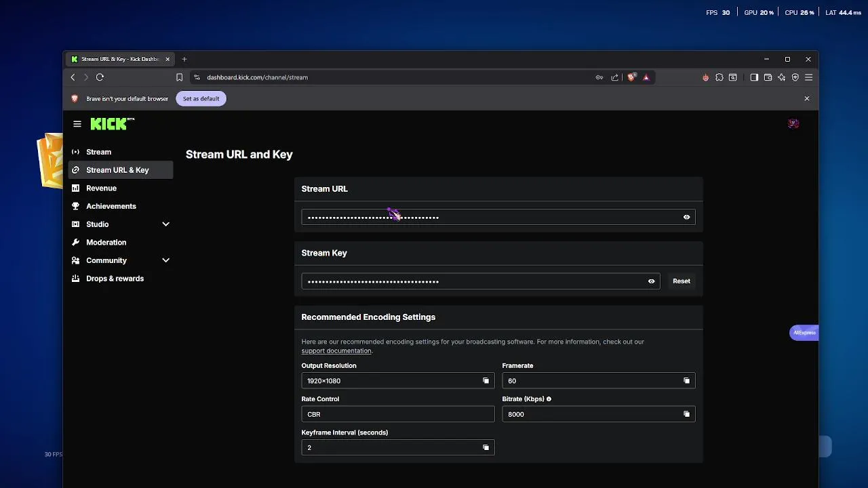The image size is (868, 488).
Task: Go back in the browser
Action: (73, 77)
